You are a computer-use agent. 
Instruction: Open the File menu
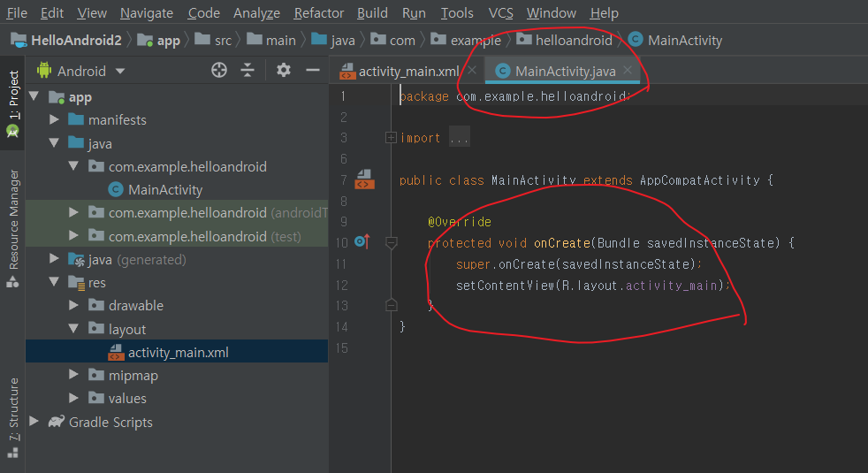click(17, 12)
